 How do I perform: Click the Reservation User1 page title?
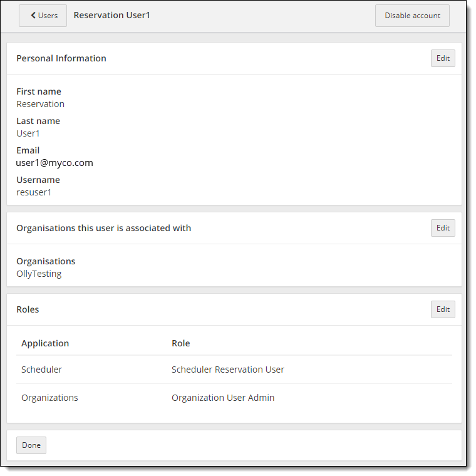pyautogui.click(x=111, y=15)
